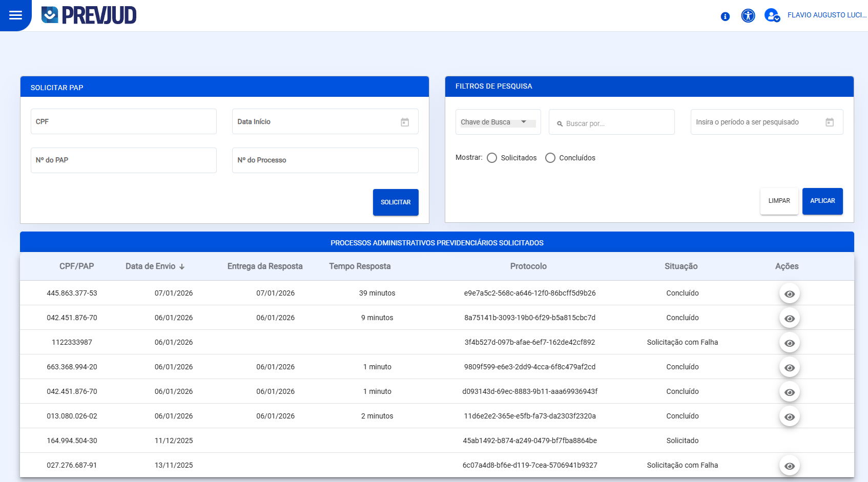Open calendar for search period filter
The height and width of the screenshot is (482, 868).
(x=830, y=122)
